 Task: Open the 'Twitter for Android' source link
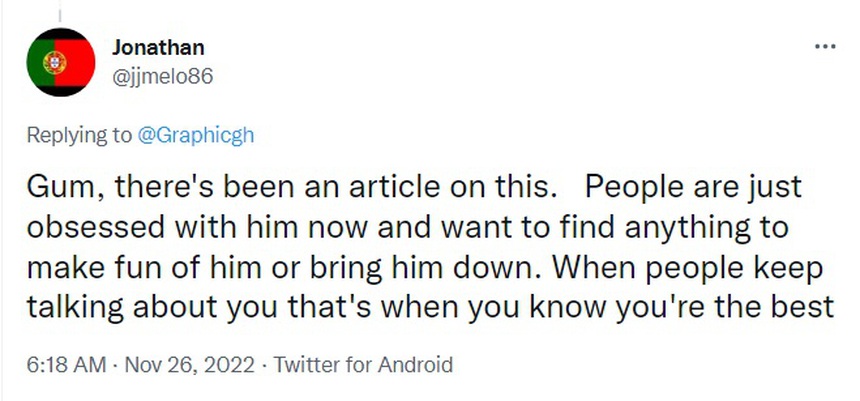[363, 365]
